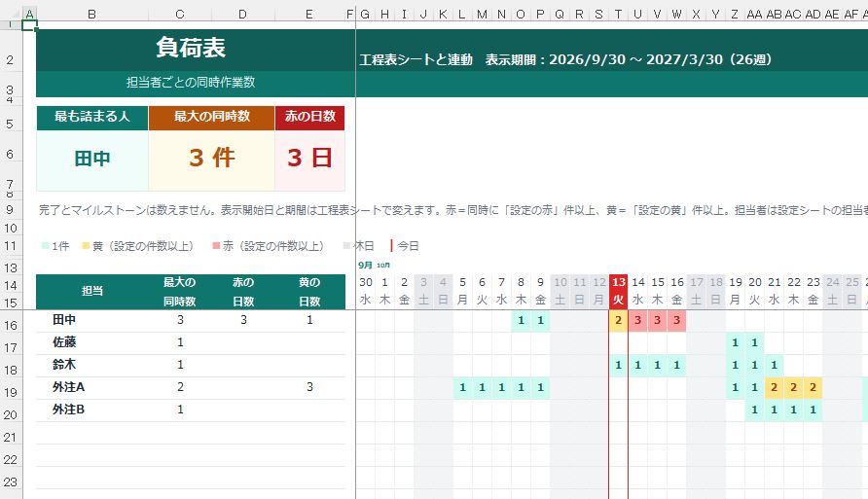Click the red 赤の日数 summary header
The width and height of the screenshot is (868, 499).
click(310, 118)
